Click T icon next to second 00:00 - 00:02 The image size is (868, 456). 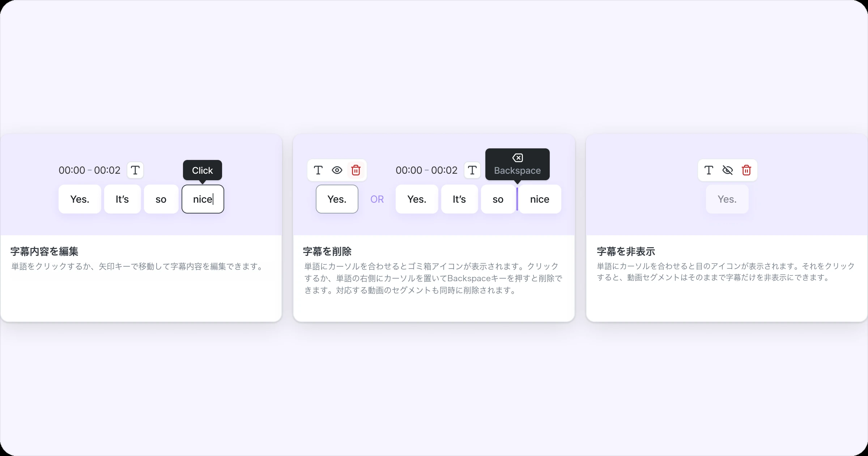(472, 170)
